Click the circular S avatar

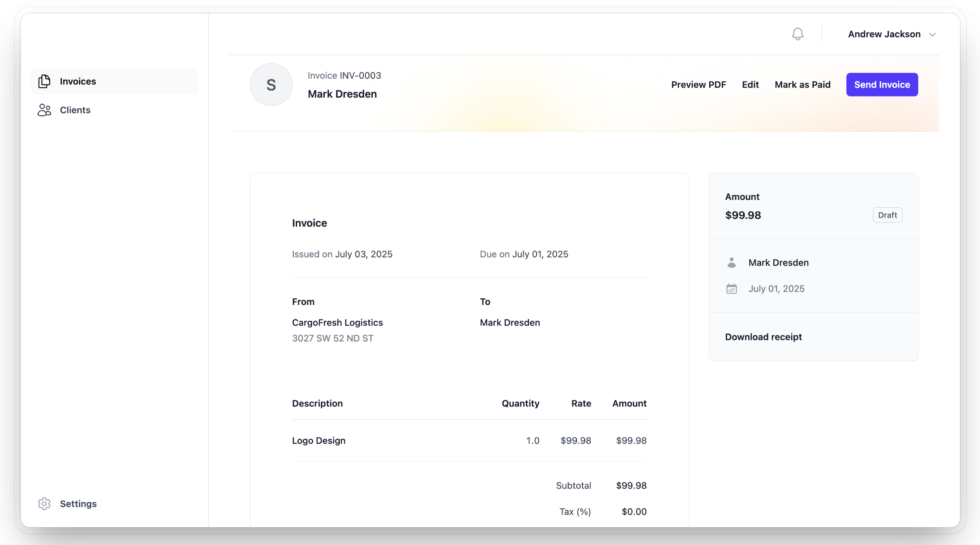pos(271,85)
